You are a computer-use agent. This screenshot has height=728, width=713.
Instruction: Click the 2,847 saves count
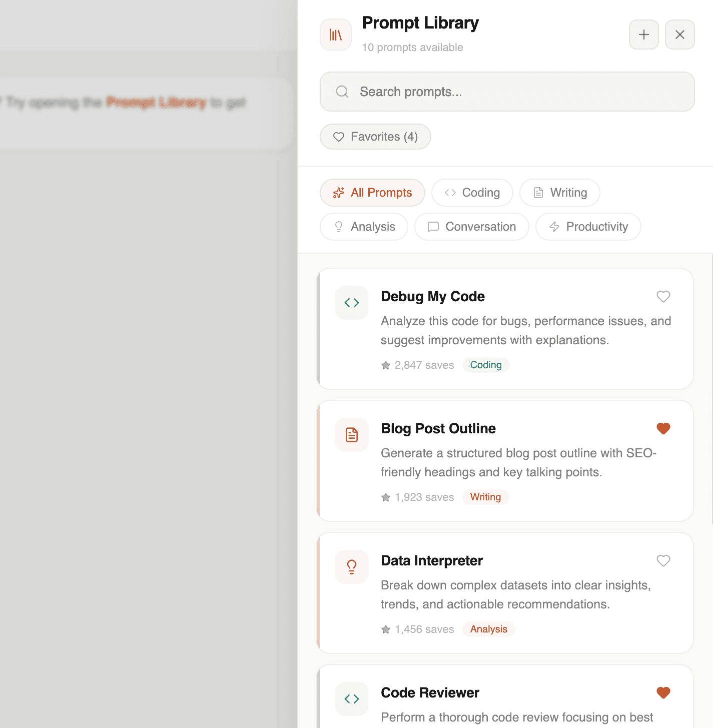click(424, 365)
